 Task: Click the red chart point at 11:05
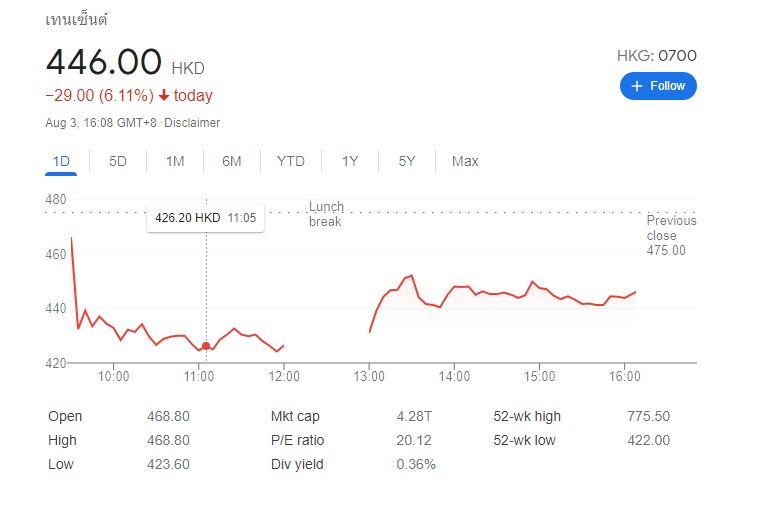pos(206,346)
